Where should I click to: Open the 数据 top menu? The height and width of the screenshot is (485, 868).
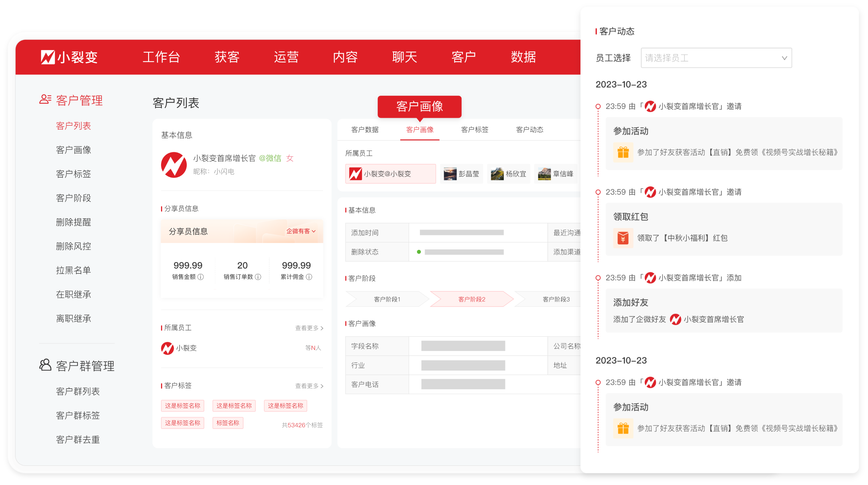click(x=523, y=57)
